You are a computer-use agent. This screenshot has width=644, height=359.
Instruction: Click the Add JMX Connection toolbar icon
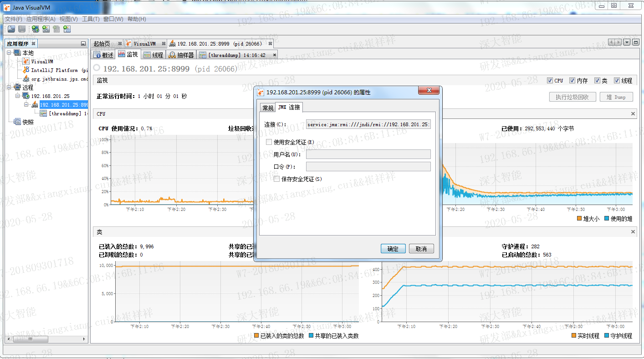point(46,29)
